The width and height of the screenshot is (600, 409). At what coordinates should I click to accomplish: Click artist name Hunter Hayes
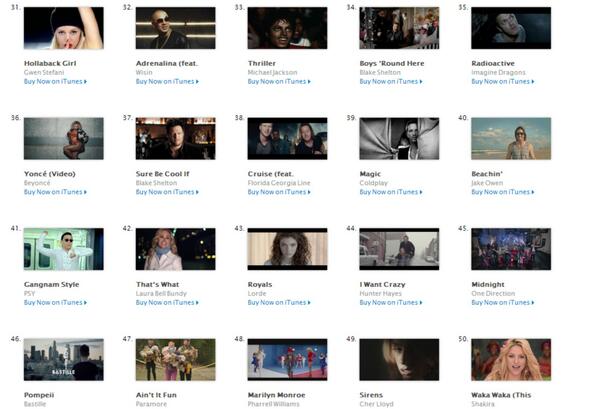[x=381, y=293]
